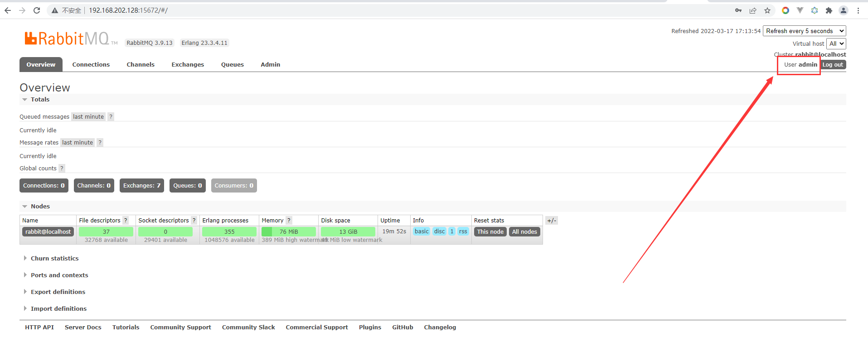The height and width of the screenshot is (342, 868).
Task: Open the Server Docs footer link
Action: click(x=83, y=328)
